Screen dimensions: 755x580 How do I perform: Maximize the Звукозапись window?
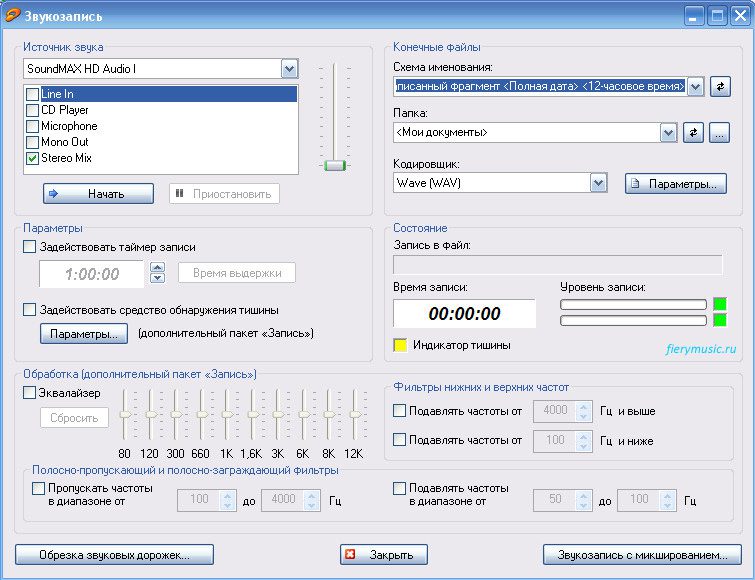717,16
